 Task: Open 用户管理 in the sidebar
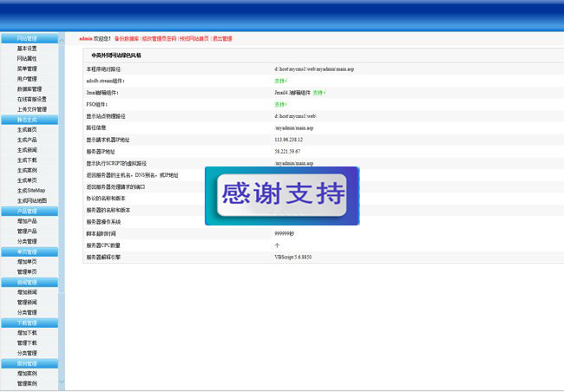[x=27, y=79]
